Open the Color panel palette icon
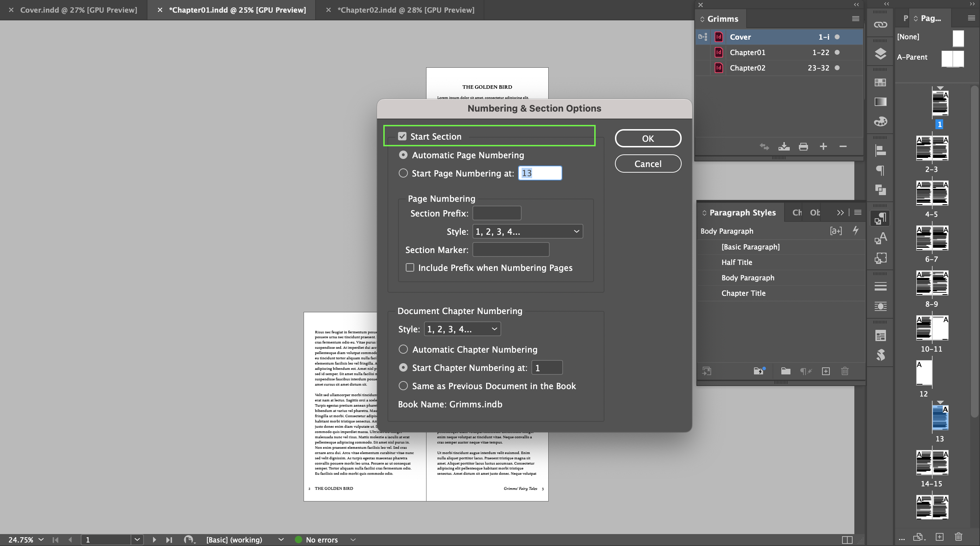Viewport: 980px width, 546px height. point(880,121)
